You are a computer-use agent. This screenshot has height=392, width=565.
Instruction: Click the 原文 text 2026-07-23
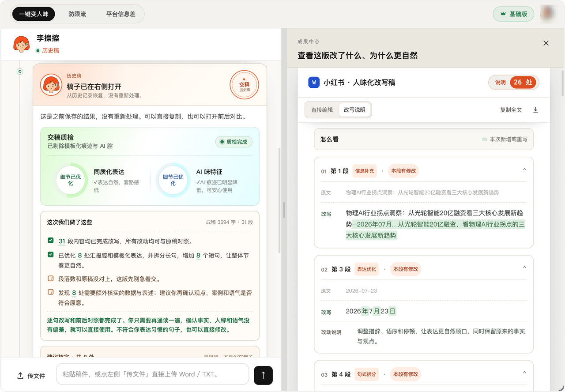(x=361, y=291)
